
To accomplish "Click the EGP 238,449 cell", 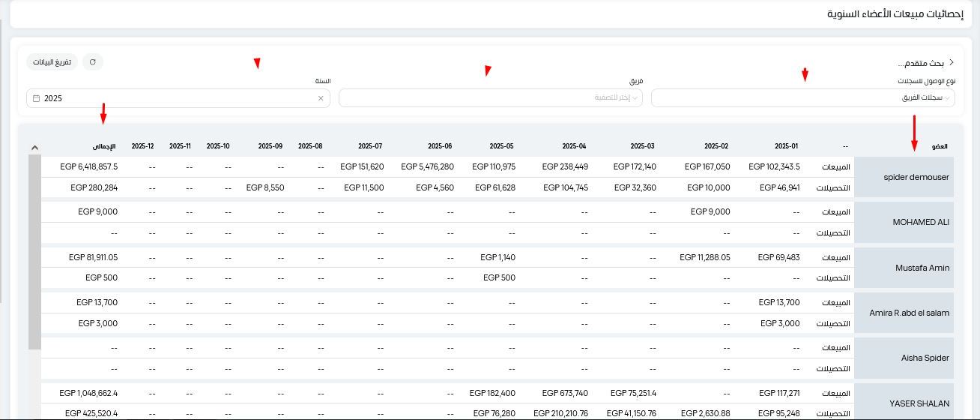I will (564, 166).
